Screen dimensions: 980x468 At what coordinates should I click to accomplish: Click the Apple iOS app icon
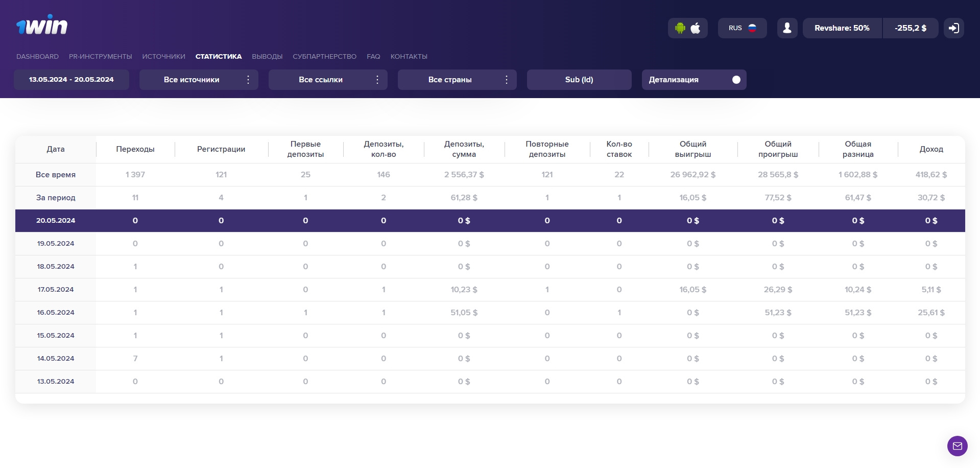(x=696, y=28)
